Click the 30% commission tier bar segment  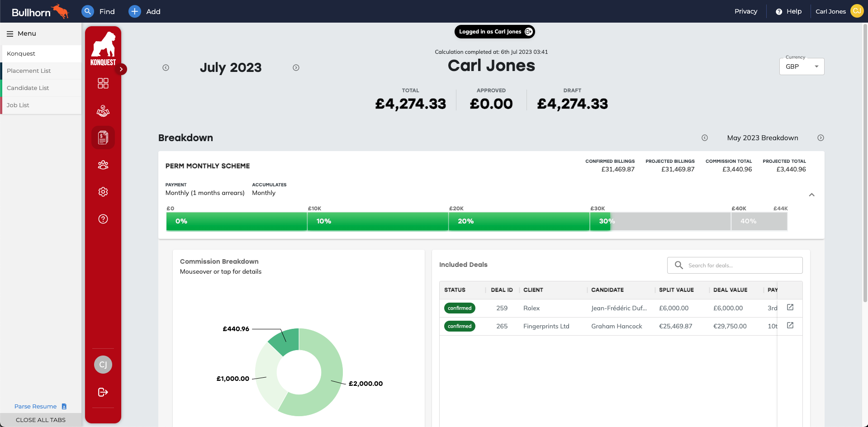point(660,221)
